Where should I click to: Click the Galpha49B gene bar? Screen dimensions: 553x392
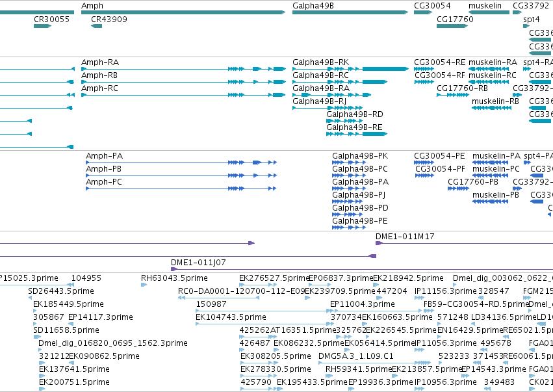point(350,12)
